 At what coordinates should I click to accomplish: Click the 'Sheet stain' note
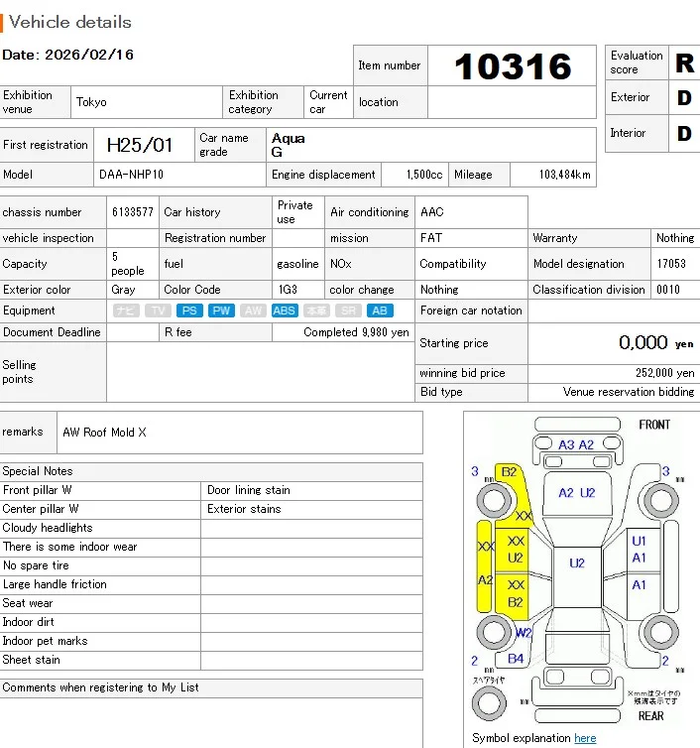[31, 660]
